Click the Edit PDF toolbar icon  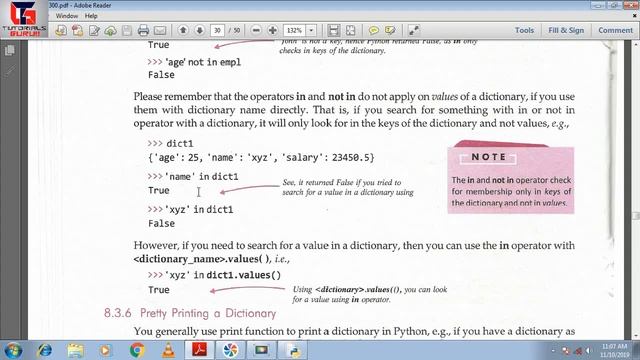coord(94,30)
